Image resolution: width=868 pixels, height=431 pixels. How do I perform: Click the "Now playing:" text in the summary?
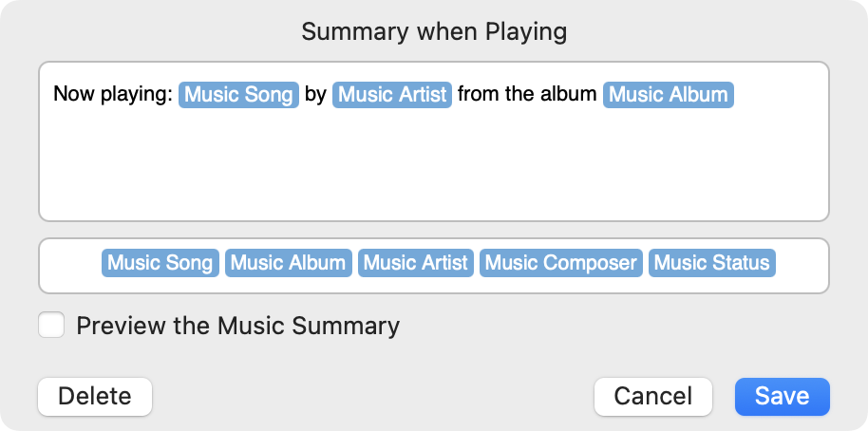pos(113,95)
